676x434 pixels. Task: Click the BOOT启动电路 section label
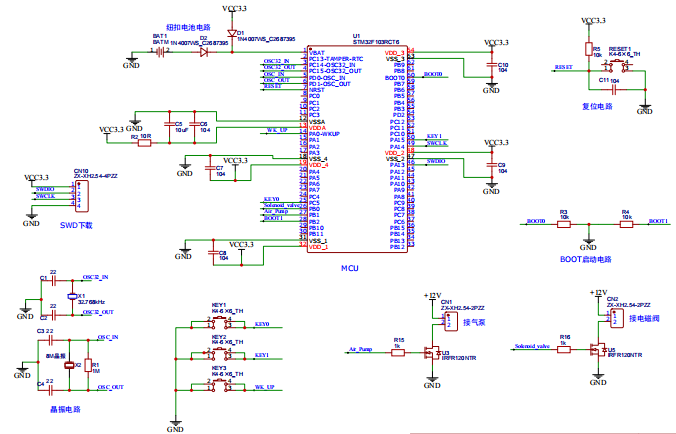pyautogui.click(x=586, y=259)
